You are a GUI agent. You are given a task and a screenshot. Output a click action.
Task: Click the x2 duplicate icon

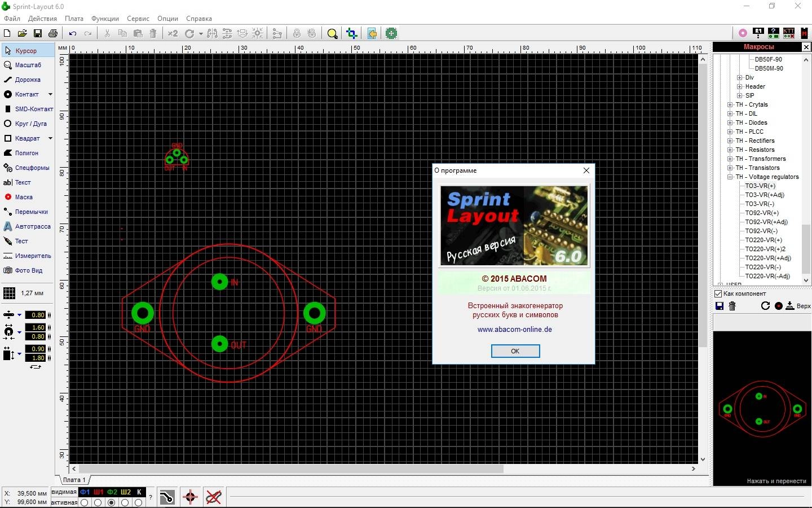coord(173,33)
